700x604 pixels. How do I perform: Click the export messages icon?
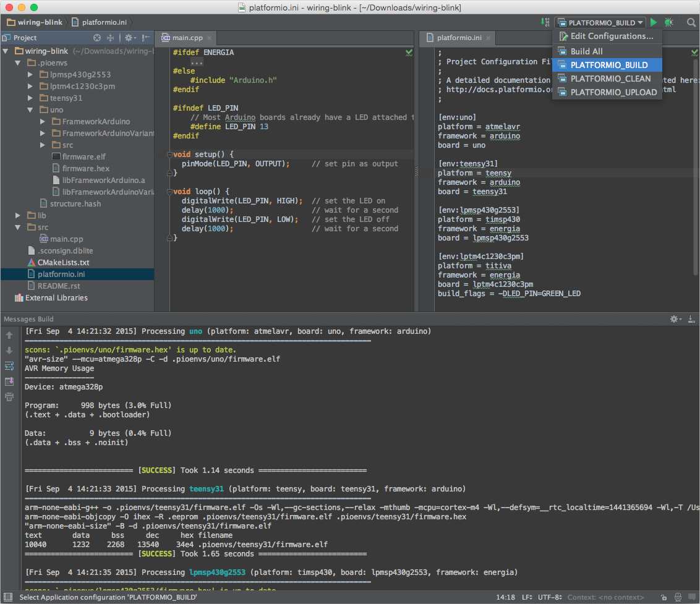pos(9,381)
